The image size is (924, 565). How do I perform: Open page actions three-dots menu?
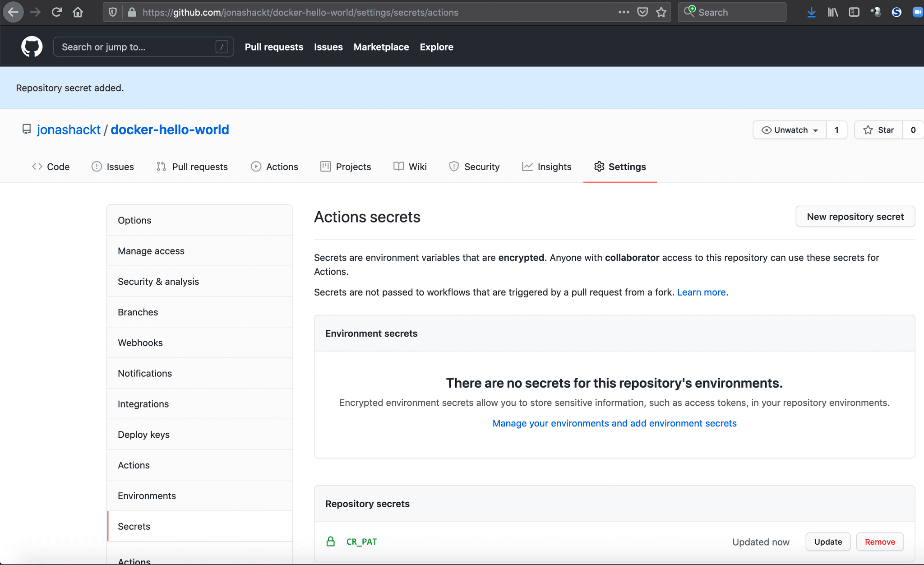[x=624, y=12]
